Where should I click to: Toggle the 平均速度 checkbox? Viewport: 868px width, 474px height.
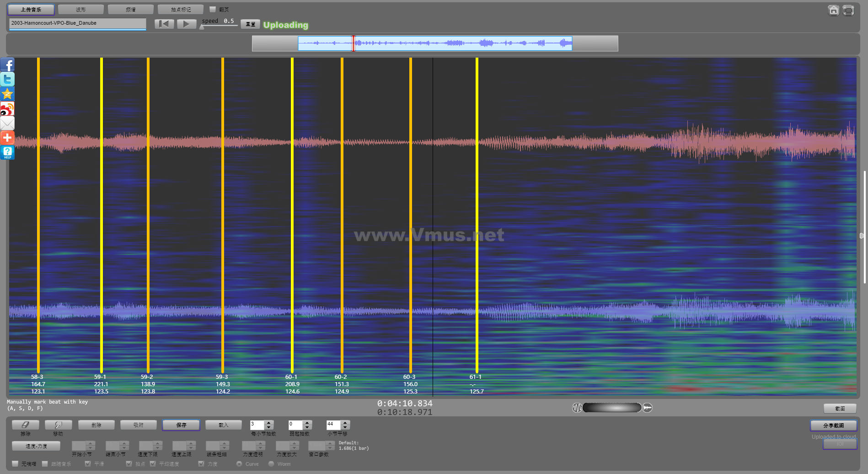[153, 464]
